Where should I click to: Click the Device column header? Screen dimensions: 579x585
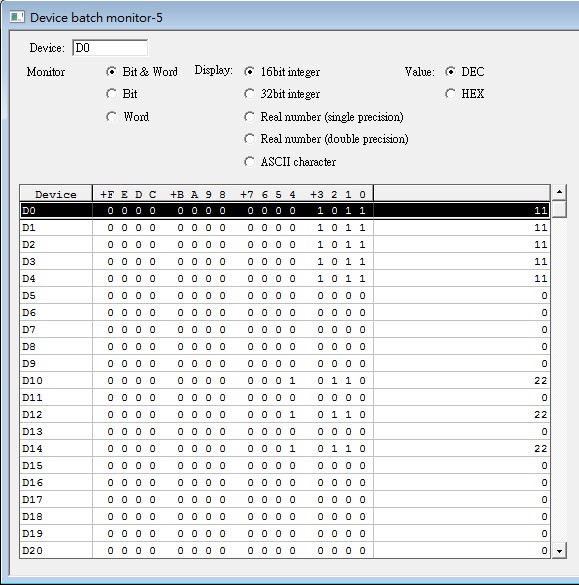pos(56,194)
